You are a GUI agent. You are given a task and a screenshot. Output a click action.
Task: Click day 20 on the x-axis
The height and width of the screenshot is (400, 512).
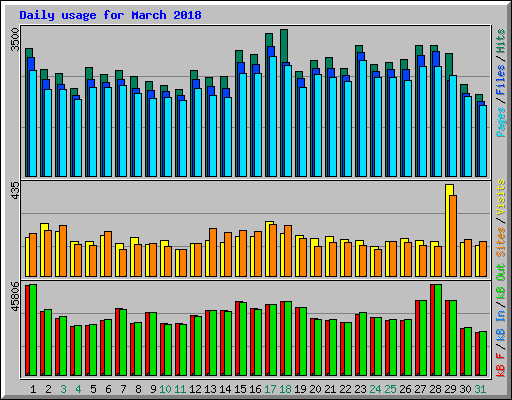click(x=315, y=389)
